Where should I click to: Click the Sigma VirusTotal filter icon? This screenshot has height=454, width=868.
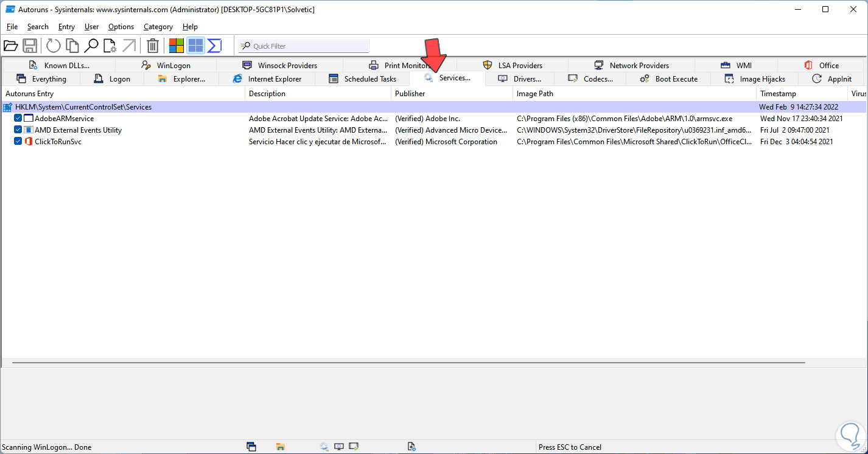click(214, 46)
